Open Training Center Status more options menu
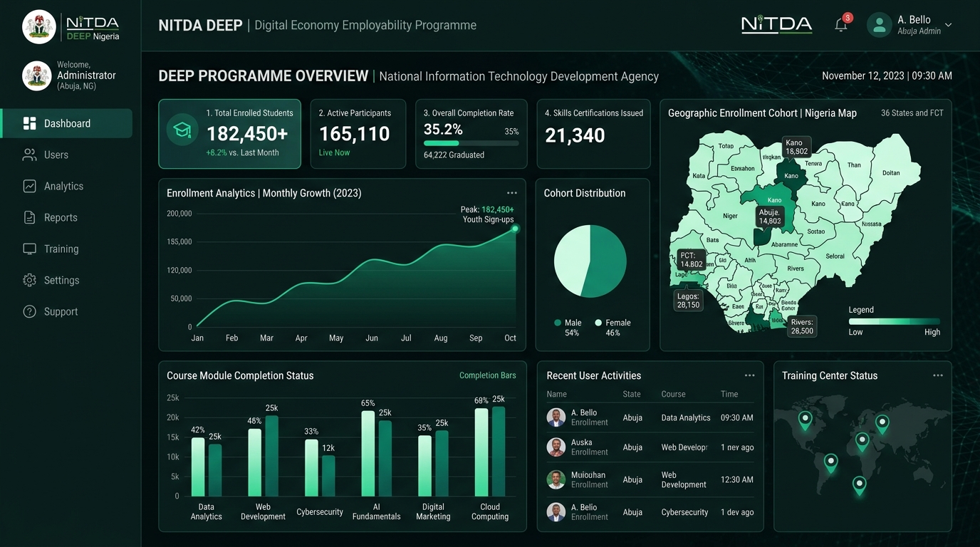Image resolution: width=980 pixels, height=547 pixels. (937, 375)
